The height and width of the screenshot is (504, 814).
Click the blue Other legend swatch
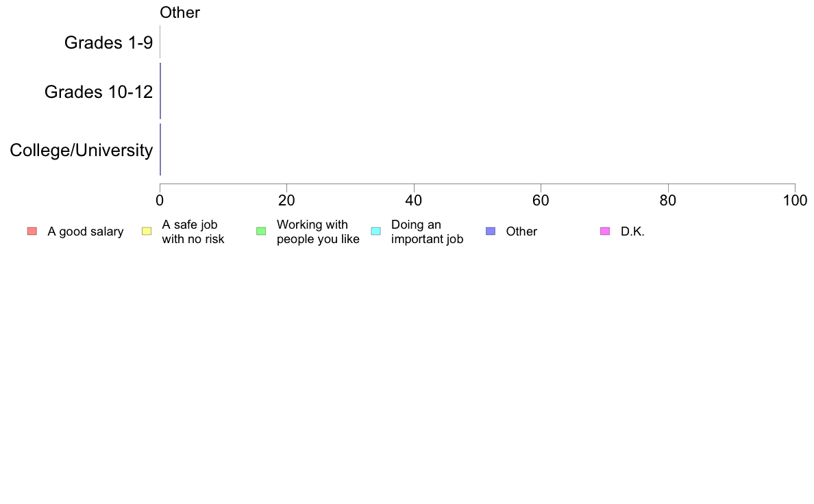[x=491, y=231]
